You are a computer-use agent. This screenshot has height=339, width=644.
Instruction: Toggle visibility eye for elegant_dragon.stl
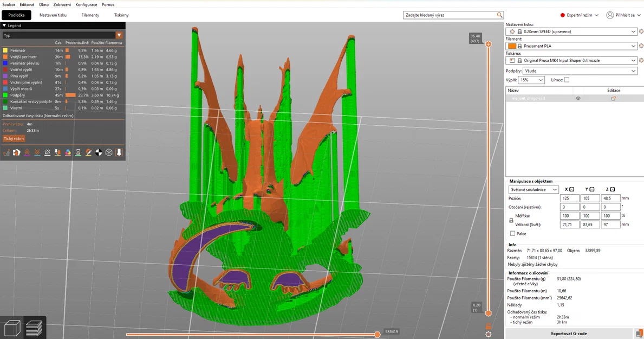578,98
